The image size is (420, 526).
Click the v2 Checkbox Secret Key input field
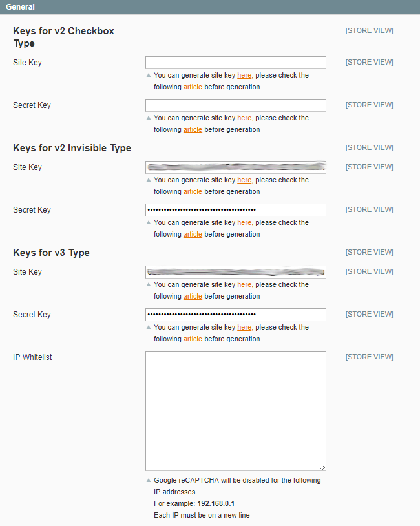[x=235, y=105]
